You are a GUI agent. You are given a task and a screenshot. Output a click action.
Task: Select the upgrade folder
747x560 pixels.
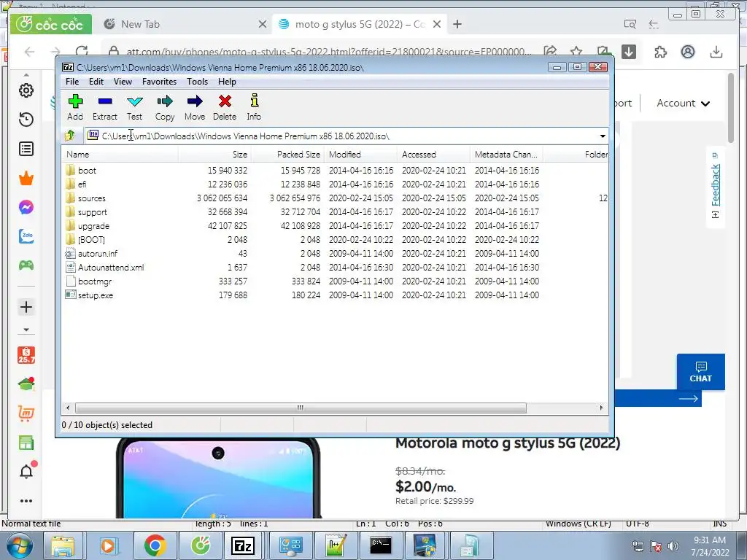coord(93,226)
